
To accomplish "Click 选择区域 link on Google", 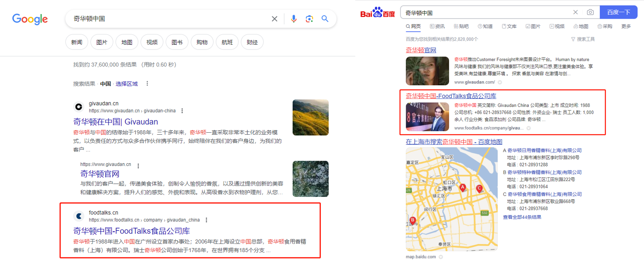I will 127,84.
